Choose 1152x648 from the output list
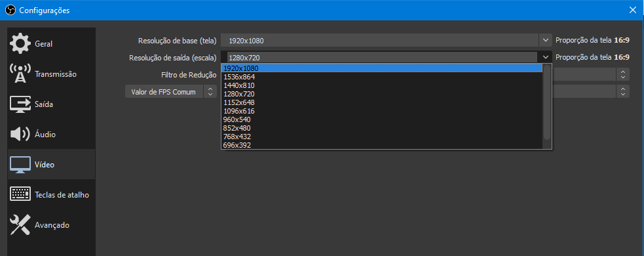The width and height of the screenshot is (644, 256). click(x=382, y=102)
